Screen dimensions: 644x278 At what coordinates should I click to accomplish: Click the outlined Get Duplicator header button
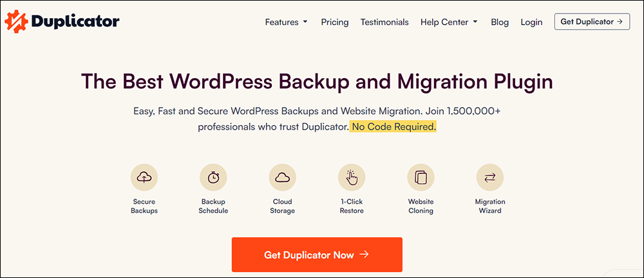click(592, 22)
